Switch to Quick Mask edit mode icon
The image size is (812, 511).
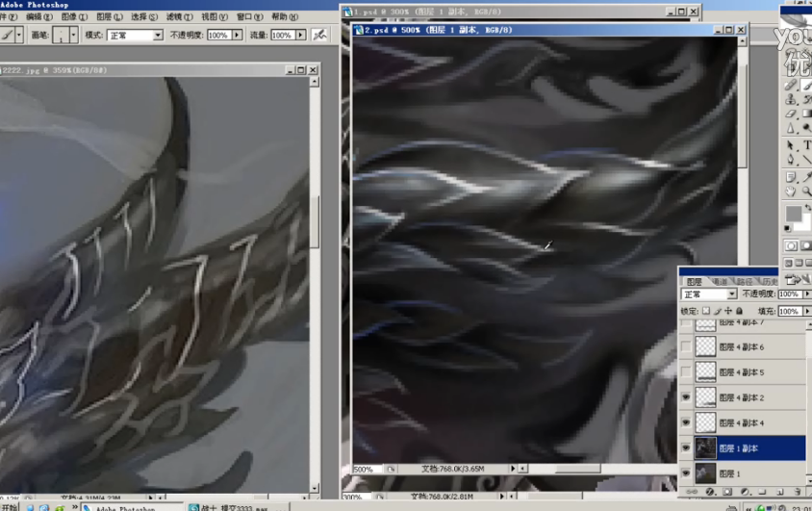806,246
